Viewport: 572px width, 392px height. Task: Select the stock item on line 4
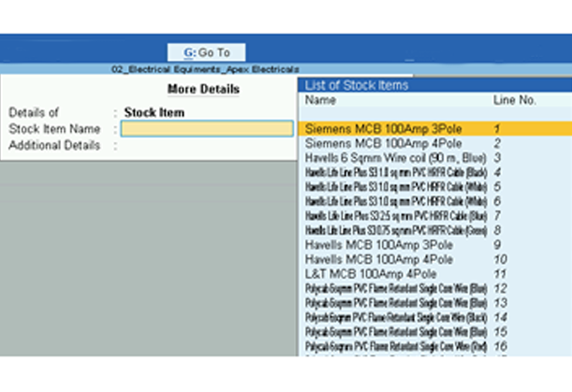(434, 172)
